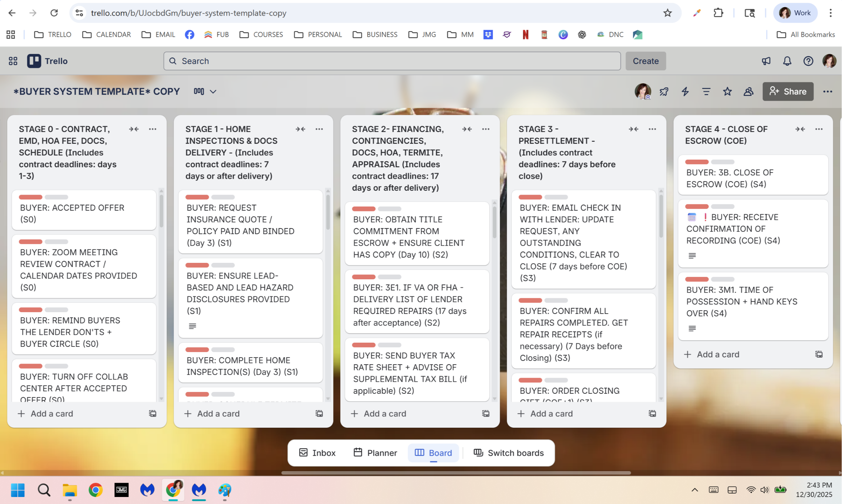Collapse the Stage 0 list

tap(134, 129)
